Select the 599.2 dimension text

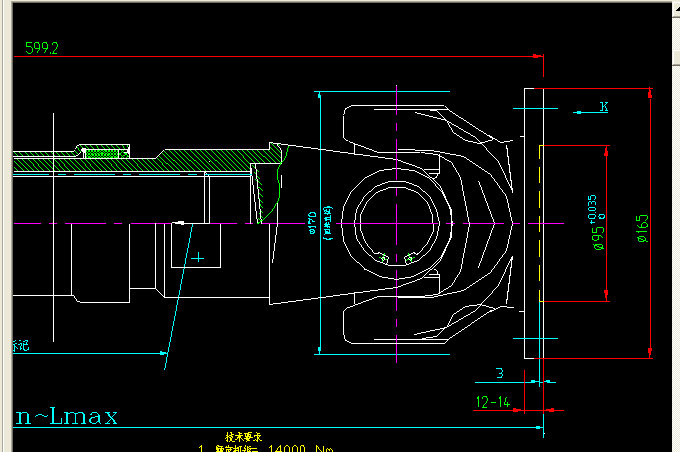[x=41, y=48]
